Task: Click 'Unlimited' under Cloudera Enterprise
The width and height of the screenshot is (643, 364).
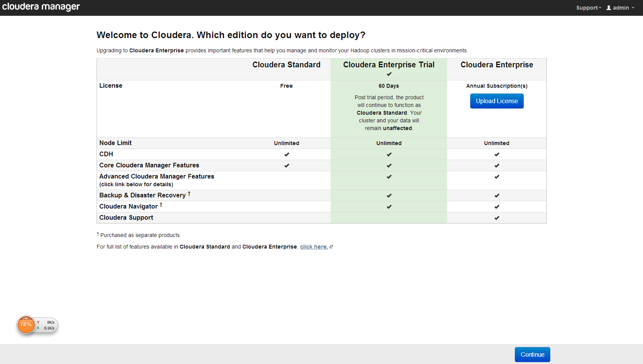Action: pyautogui.click(x=497, y=143)
